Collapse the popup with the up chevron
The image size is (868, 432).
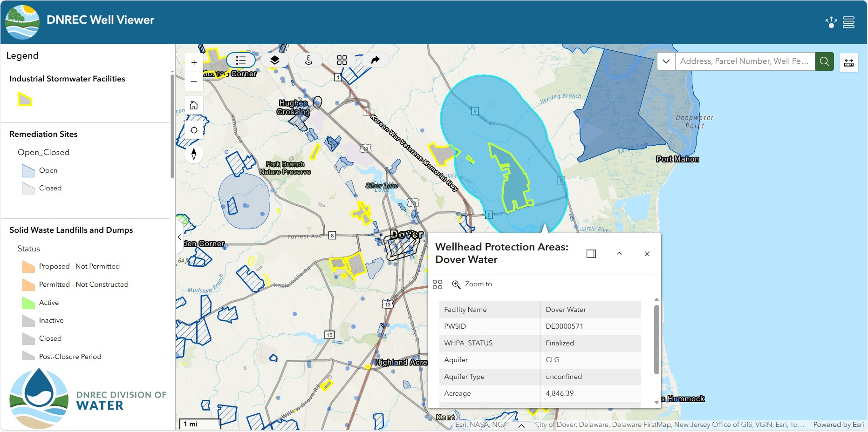(619, 254)
